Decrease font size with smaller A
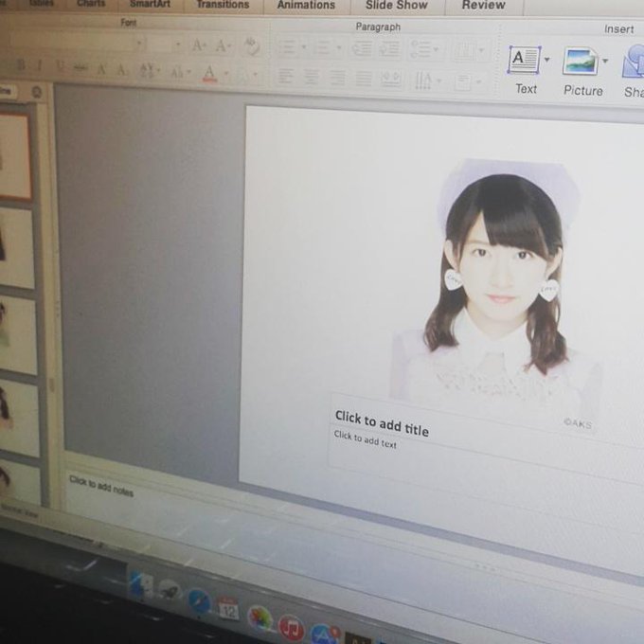Screen dimensions: 644x644 223,45
